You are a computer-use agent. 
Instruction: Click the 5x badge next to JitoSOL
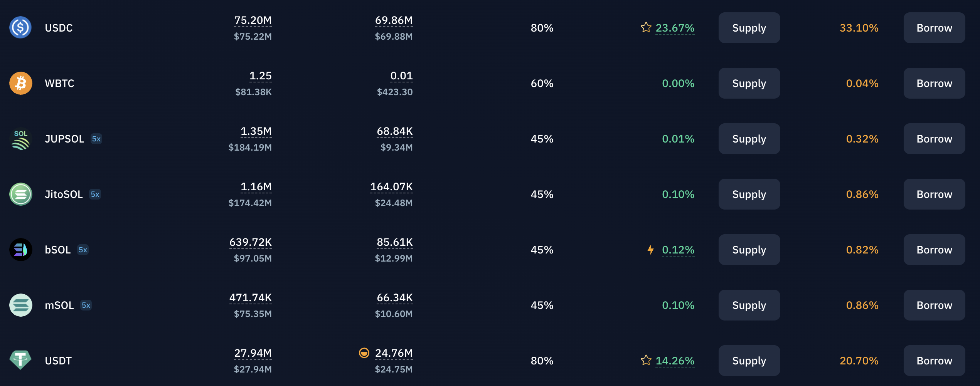click(x=95, y=194)
